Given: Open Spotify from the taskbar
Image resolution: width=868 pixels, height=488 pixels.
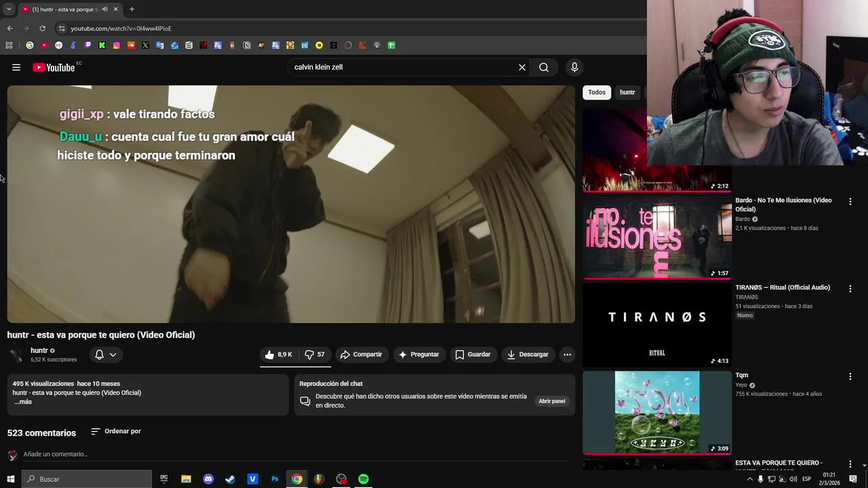Looking at the screenshot, I should [363, 479].
